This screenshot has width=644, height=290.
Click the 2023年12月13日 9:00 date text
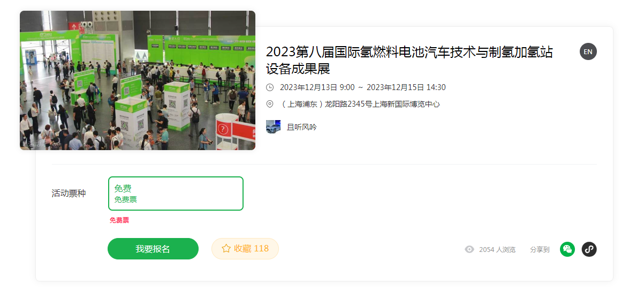pos(317,87)
